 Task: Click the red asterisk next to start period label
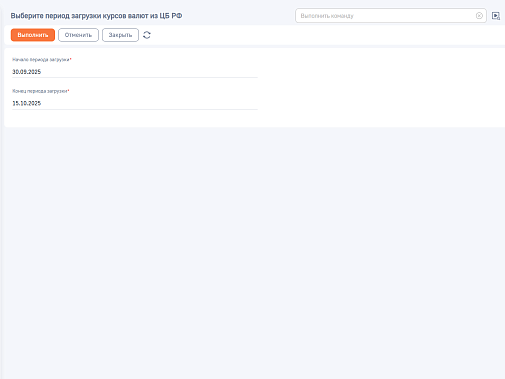(71, 59)
